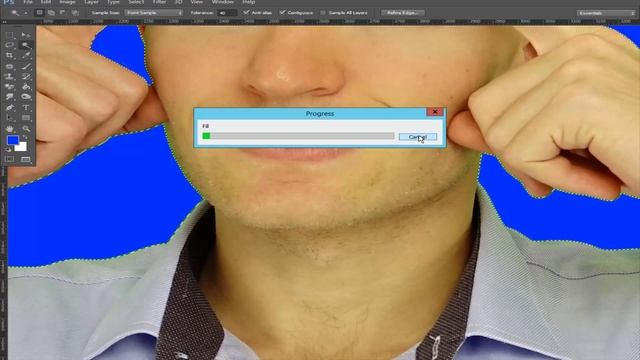Select the Spot Healing Brush tool
Screen dimensions: 640x360
coord(10,66)
